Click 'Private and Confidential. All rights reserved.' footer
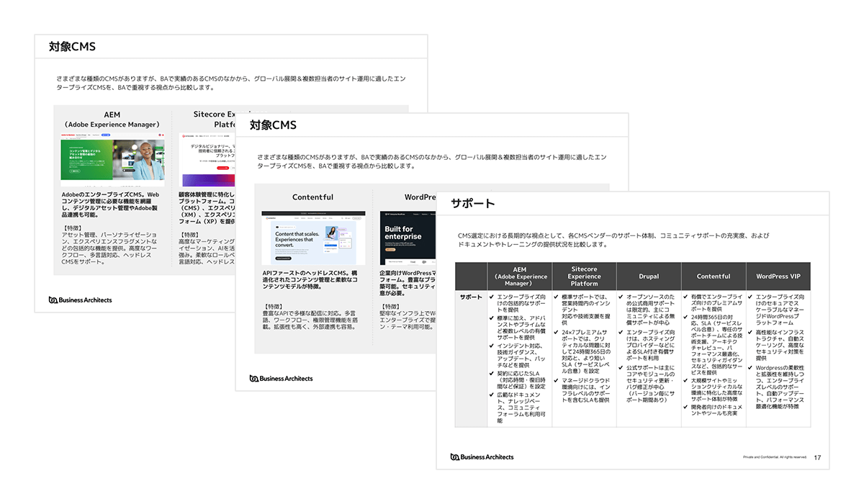This screenshot has height=504, width=864. click(x=775, y=457)
